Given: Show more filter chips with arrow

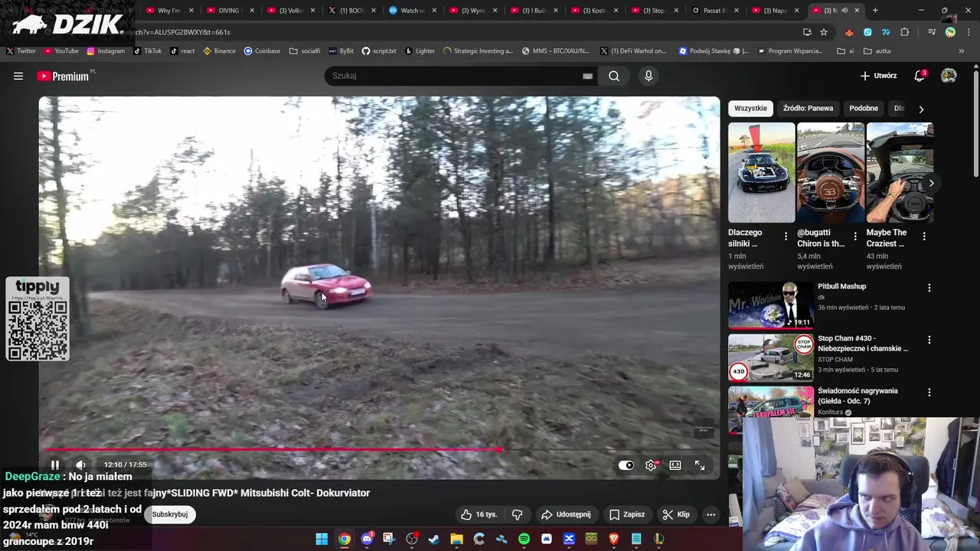Looking at the screenshot, I should 921,109.
